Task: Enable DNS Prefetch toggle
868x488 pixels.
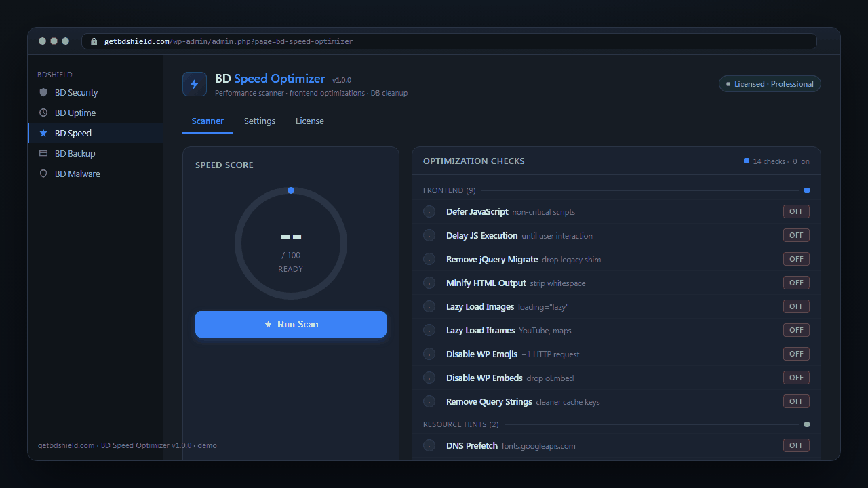Action: point(796,445)
